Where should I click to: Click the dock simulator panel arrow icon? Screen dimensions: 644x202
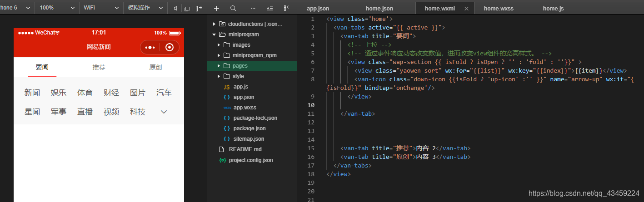[199, 8]
